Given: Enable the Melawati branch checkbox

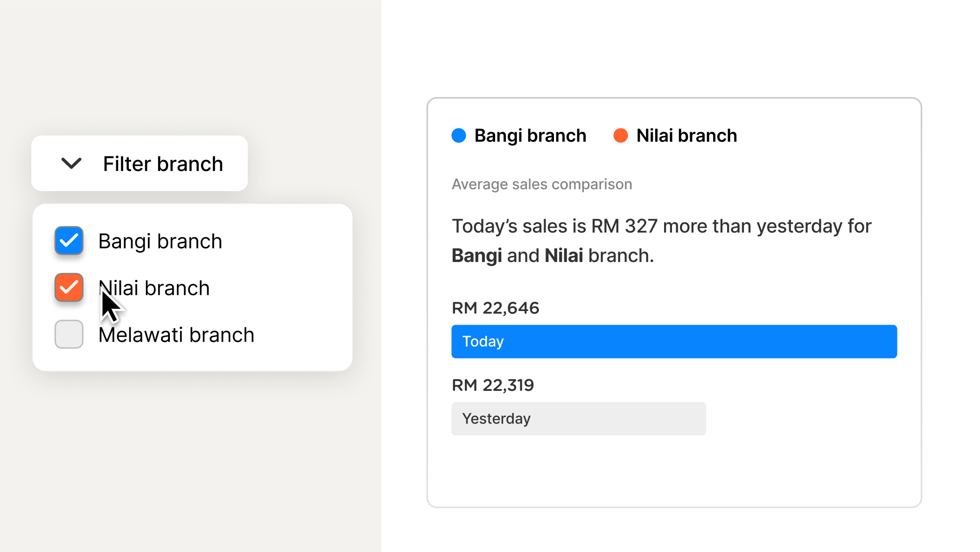Looking at the screenshot, I should coord(69,334).
